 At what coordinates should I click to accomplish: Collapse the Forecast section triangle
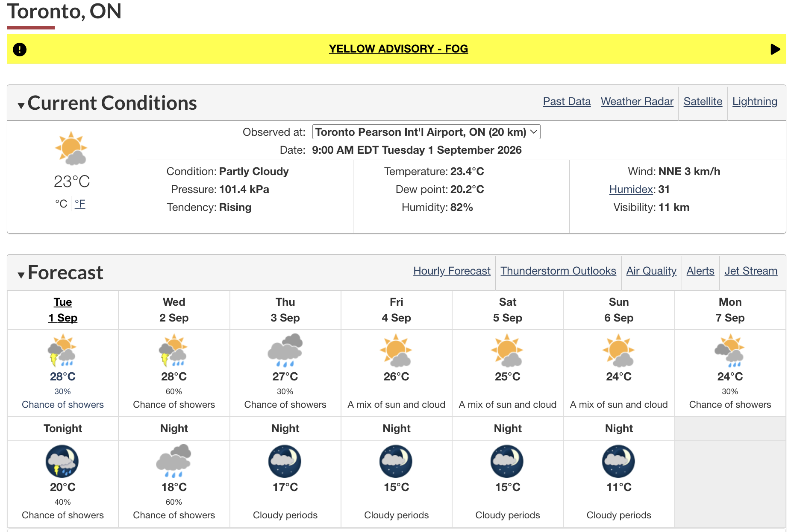(x=21, y=275)
